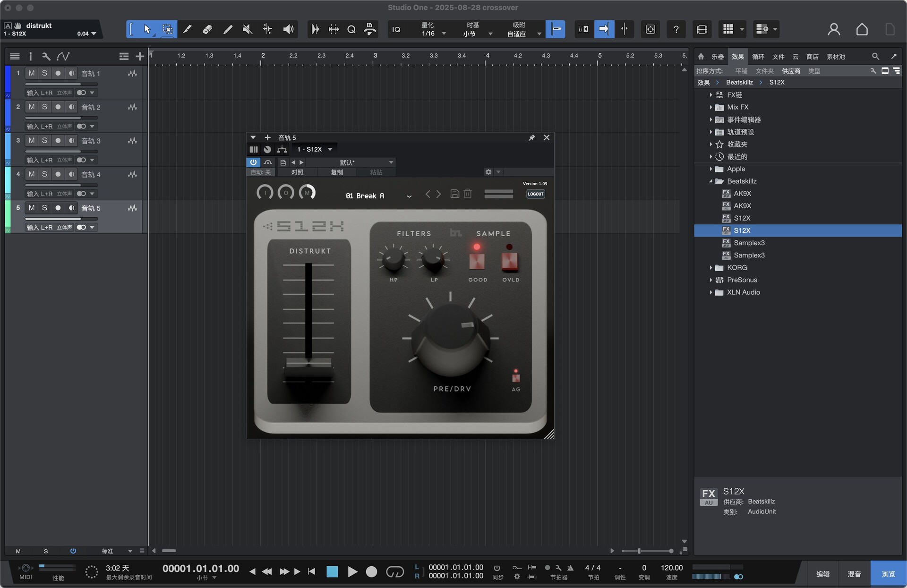Select the Listen speaker tool

click(x=288, y=29)
